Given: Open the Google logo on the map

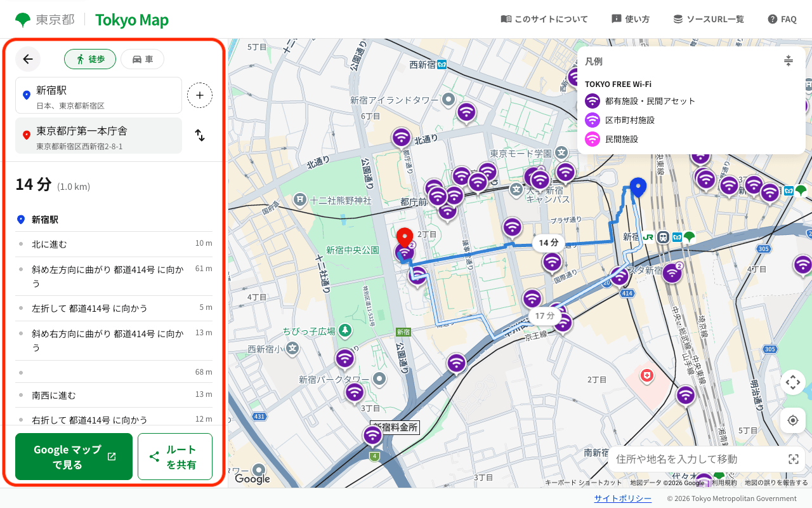Looking at the screenshot, I should (252, 479).
